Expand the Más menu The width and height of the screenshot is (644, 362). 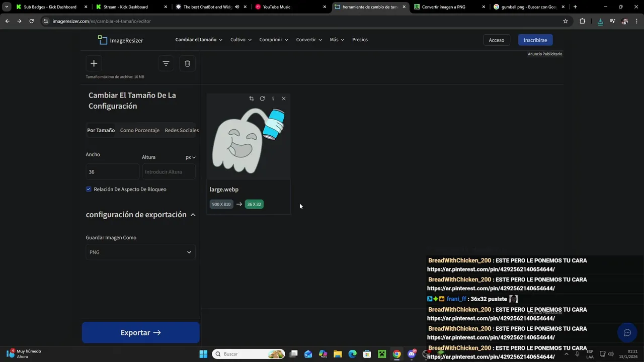[x=337, y=40]
